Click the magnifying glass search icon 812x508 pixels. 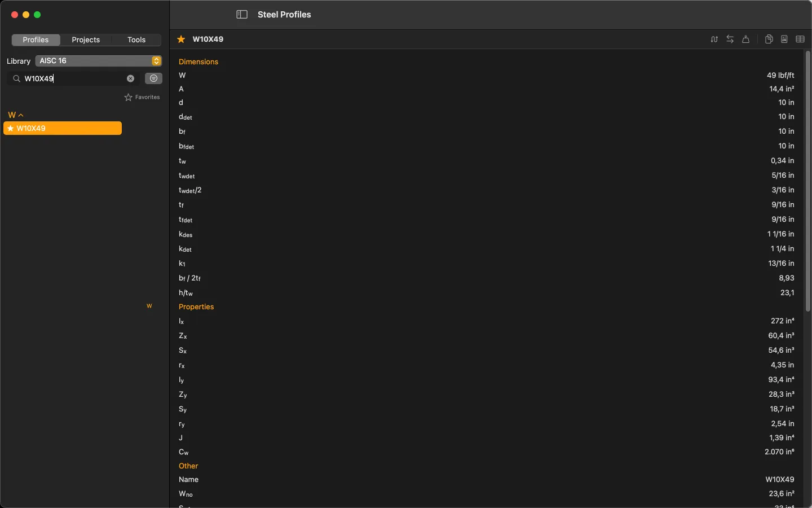click(x=17, y=79)
